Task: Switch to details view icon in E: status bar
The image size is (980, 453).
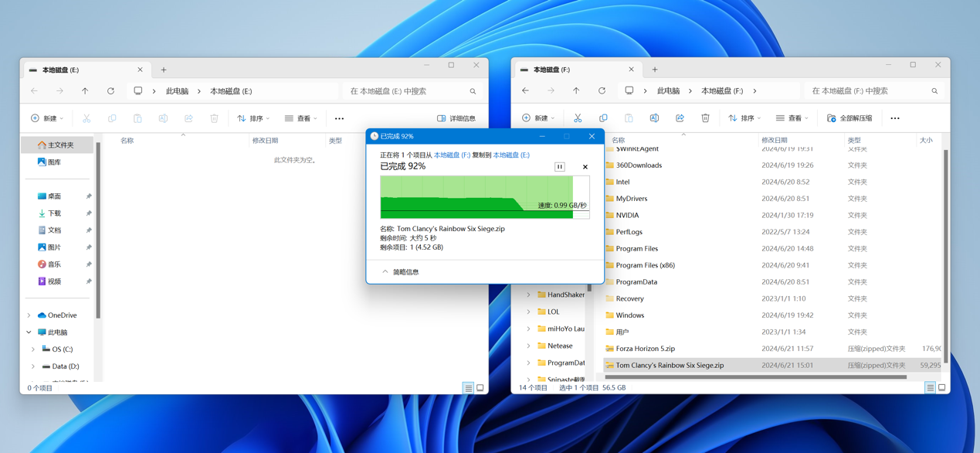Action: [x=468, y=388]
